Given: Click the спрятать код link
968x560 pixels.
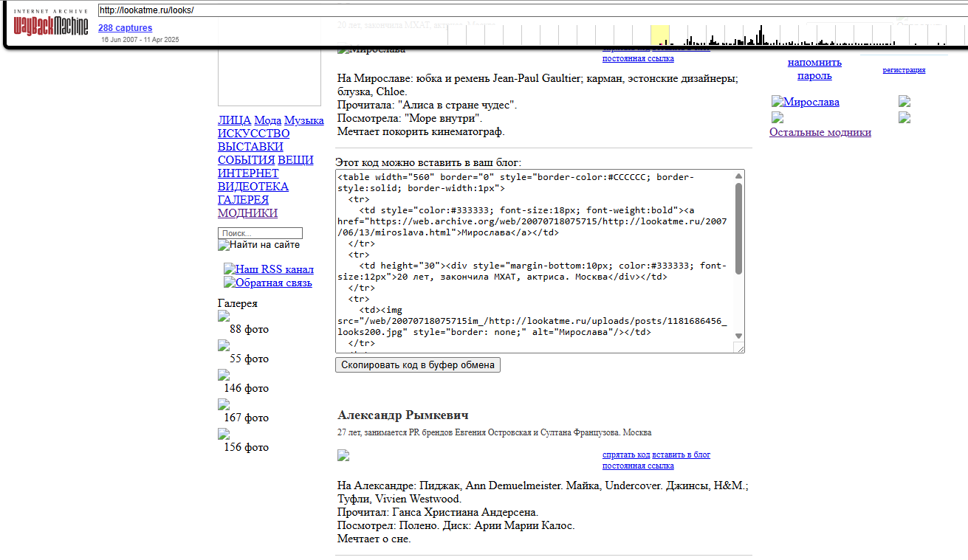Looking at the screenshot, I should point(626,455).
